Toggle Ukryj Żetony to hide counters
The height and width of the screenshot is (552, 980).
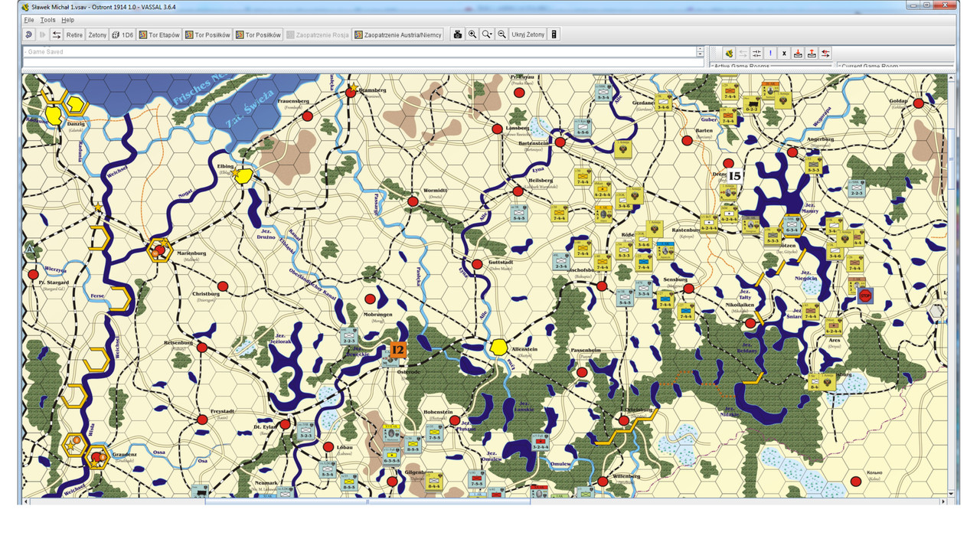coord(528,34)
